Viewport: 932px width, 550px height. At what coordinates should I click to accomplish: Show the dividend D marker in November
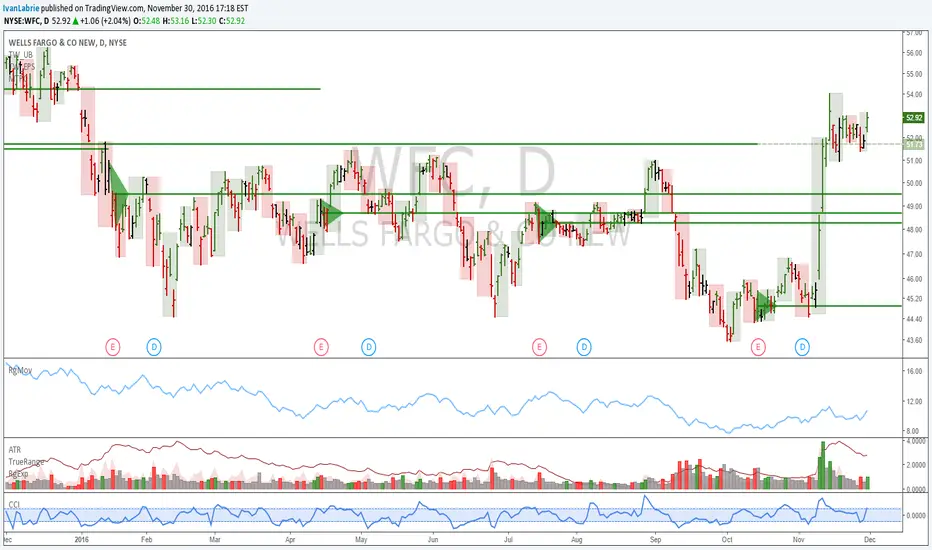[802, 347]
